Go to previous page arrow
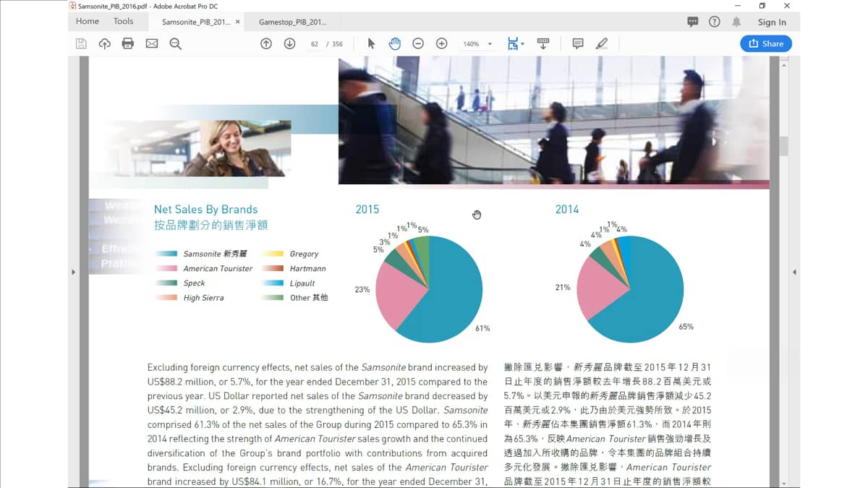Screen dimensions: 868x488 pos(266,43)
